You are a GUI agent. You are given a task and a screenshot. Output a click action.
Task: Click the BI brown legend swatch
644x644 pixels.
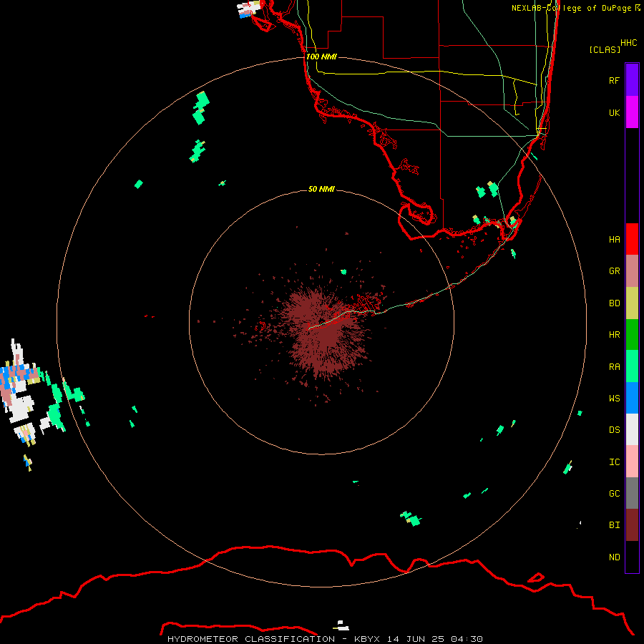632,525
